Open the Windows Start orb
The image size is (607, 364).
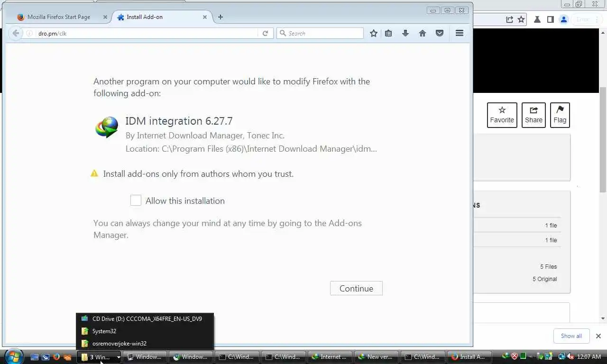point(14,356)
